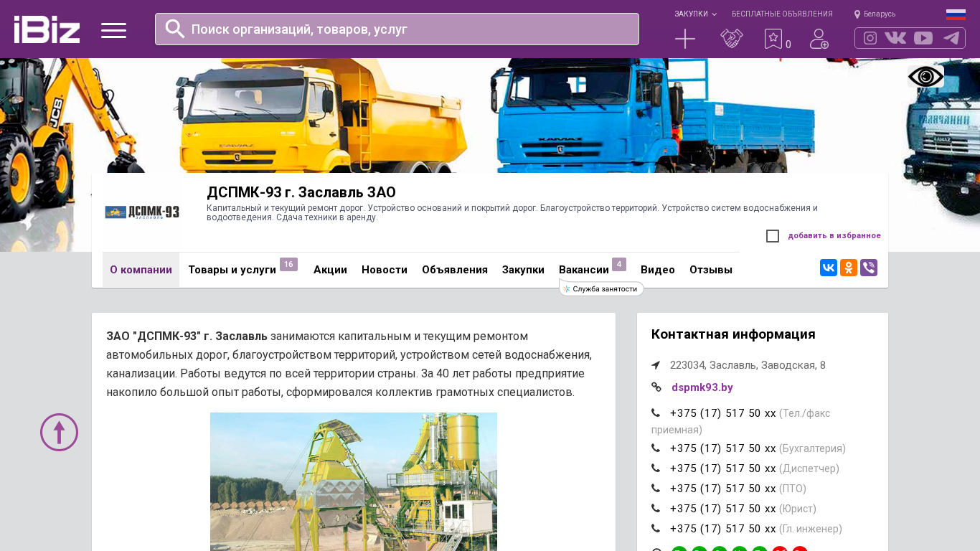Open iBiz VK page in header

(x=895, y=38)
